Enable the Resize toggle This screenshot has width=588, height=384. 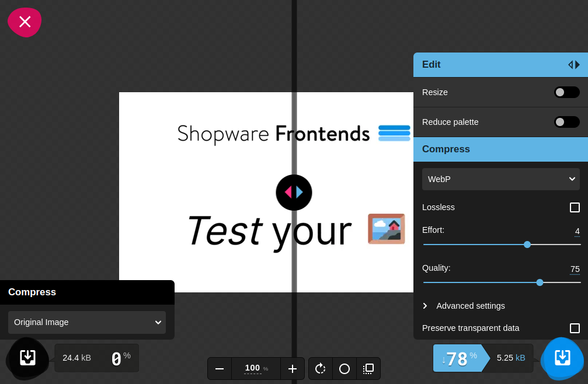566,92
